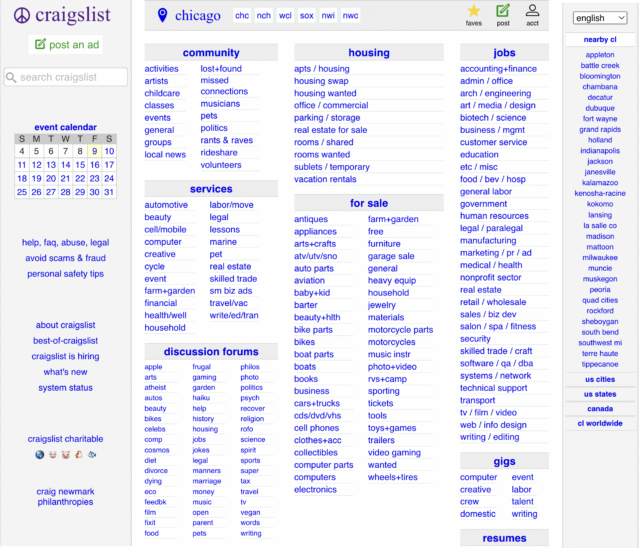Open the resumes section header
640x548 pixels.
[504, 538]
